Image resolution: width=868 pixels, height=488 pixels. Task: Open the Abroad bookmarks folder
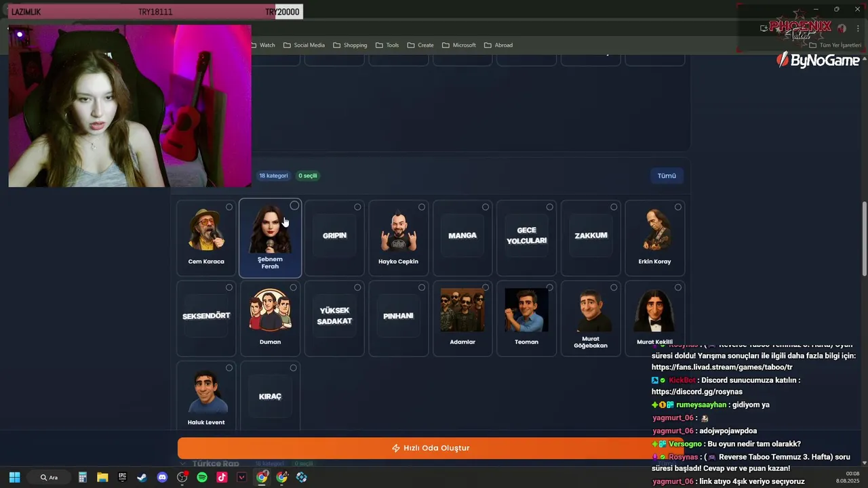tap(498, 45)
